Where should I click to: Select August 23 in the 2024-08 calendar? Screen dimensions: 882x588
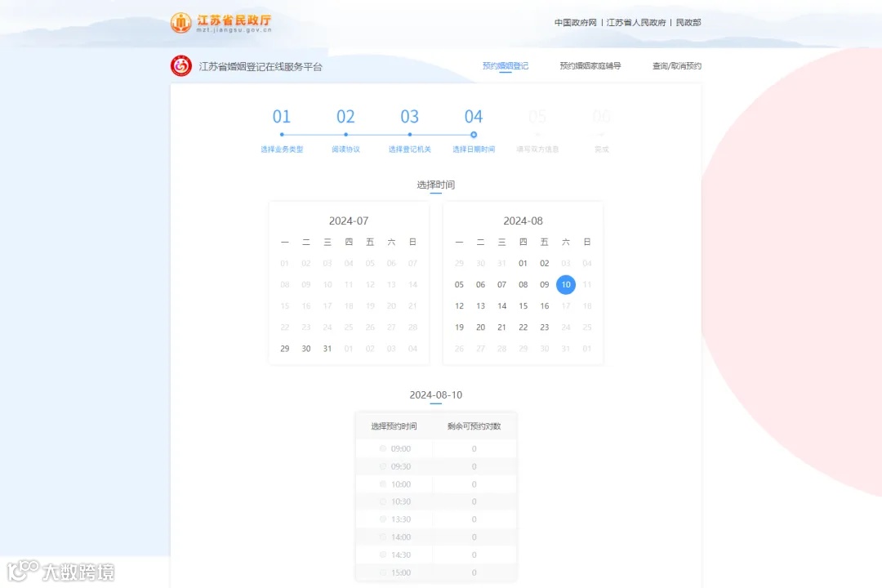click(x=545, y=327)
